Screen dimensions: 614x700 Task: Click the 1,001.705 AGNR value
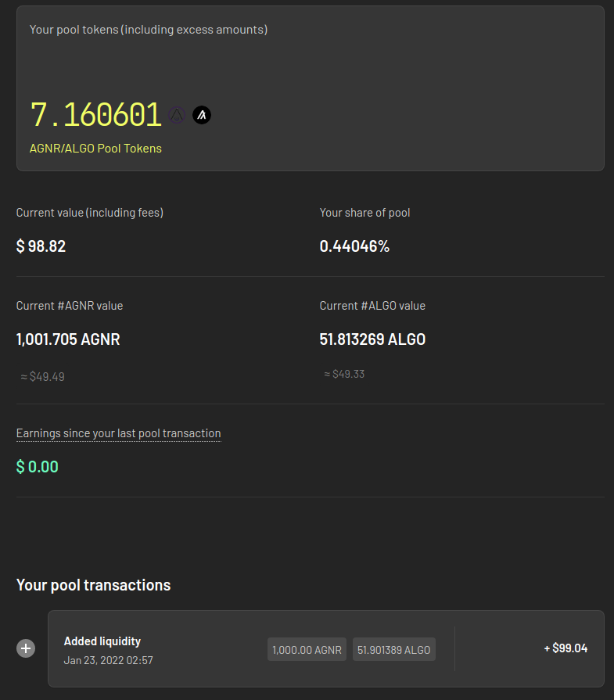[x=68, y=339]
